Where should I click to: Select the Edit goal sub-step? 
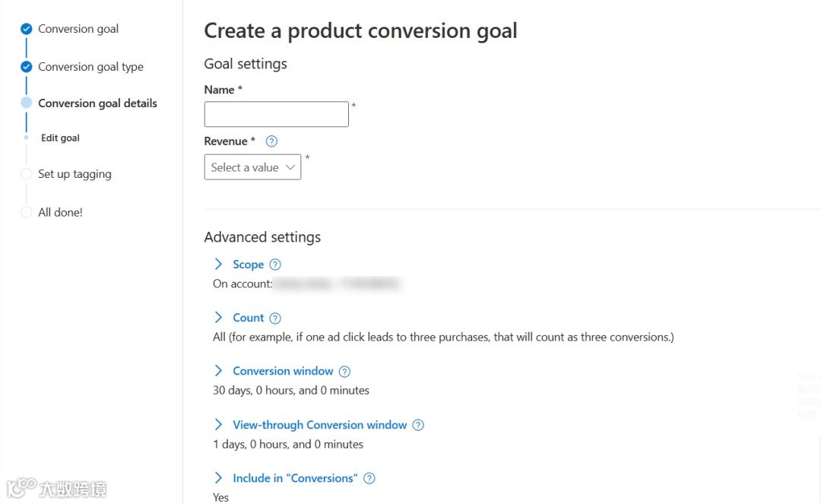[60, 138]
